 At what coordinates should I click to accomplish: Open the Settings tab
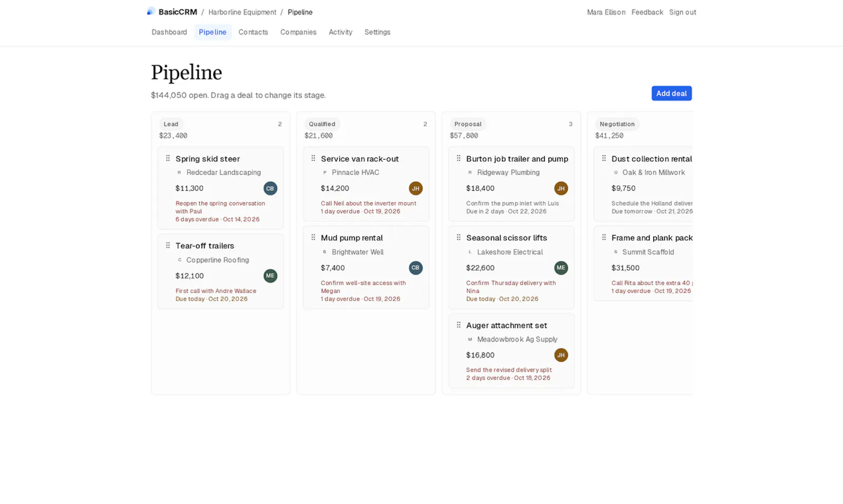[378, 32]
